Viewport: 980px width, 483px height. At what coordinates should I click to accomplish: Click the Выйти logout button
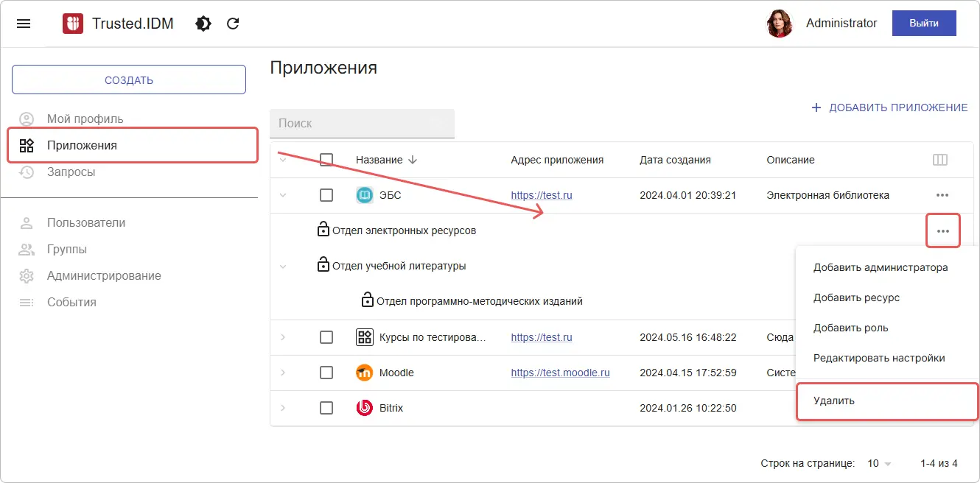pos(923,24)
